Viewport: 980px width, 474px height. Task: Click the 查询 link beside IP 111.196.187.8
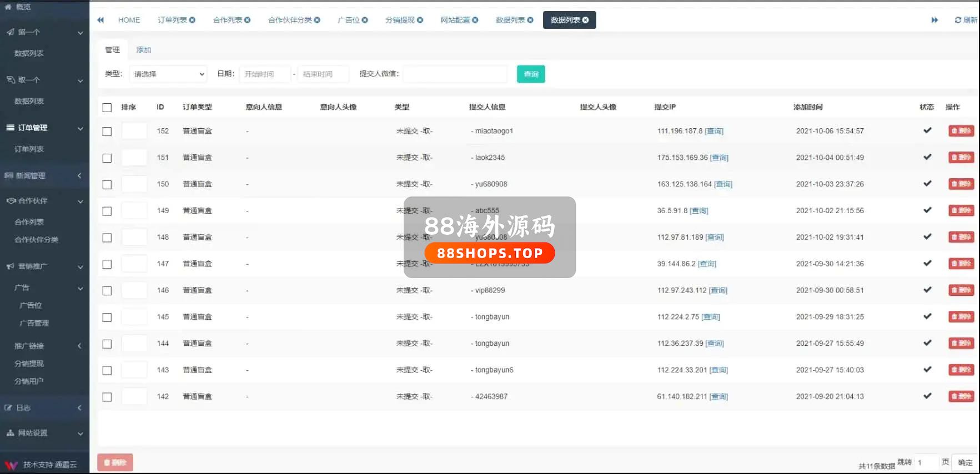coord(714,132)
